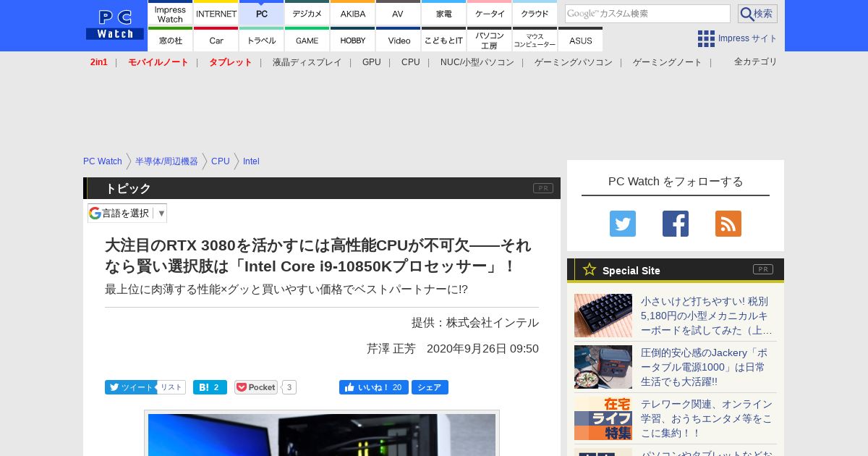This screenshot has height=456, width=868.
Task: Click the Facebook シェア button
Action: click(430, 387)
